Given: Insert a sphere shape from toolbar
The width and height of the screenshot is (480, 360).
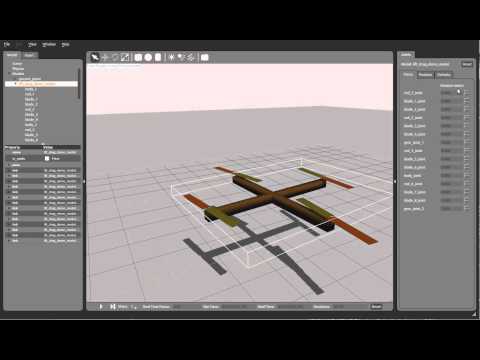Looking at the screenshot, I should [148, 57].
